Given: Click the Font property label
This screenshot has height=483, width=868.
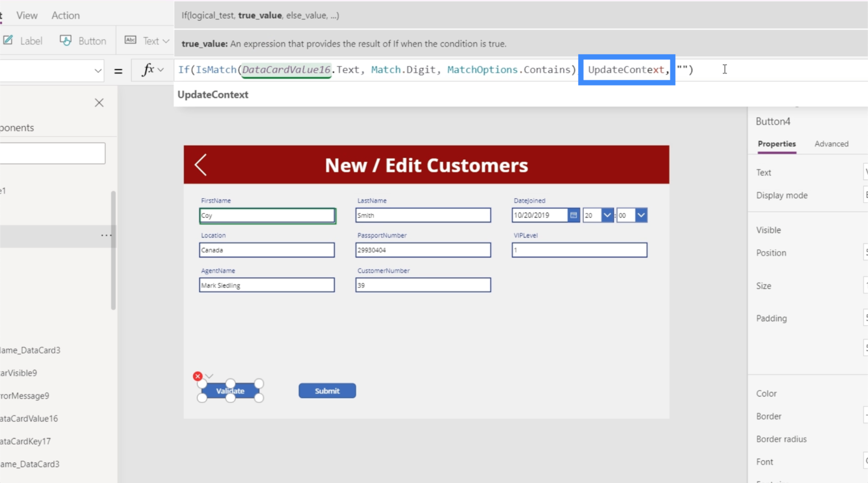Looking at the screenshot, I should 765,462.
